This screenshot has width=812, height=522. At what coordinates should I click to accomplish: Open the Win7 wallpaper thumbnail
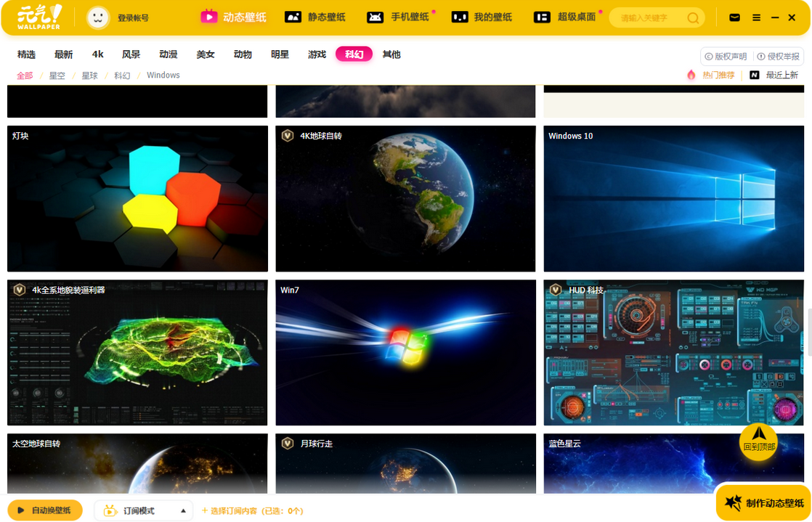coord(405,353)
